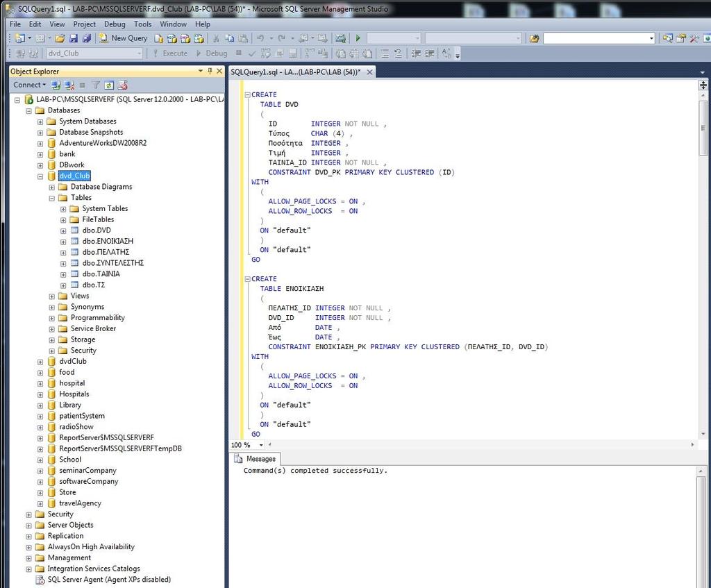Screen dimensions: 711x588
Task: Open the Find combo box dropdown
Action: (651, 39)
